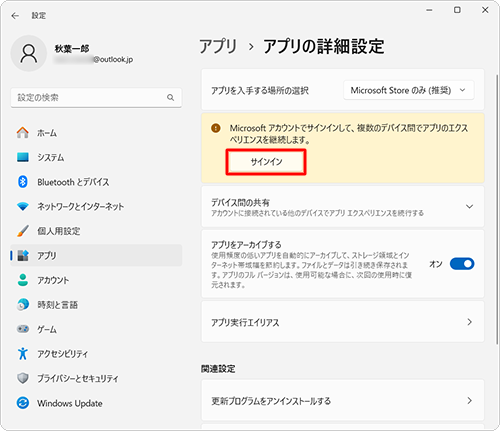Click the オン label next to toggle

pyautogui.click(x=436, y=264)
